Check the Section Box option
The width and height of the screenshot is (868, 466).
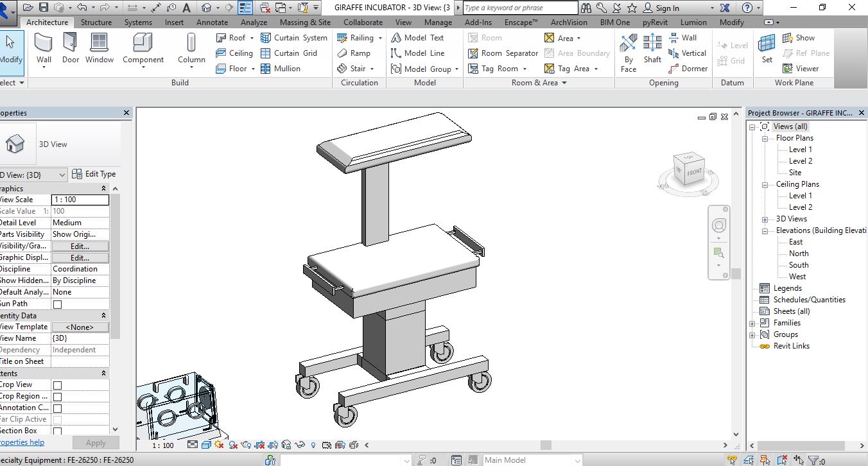click(57, 431)
